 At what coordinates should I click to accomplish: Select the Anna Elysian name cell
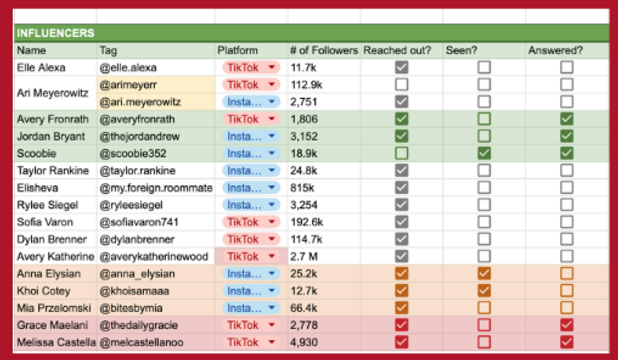coord(55,273)
